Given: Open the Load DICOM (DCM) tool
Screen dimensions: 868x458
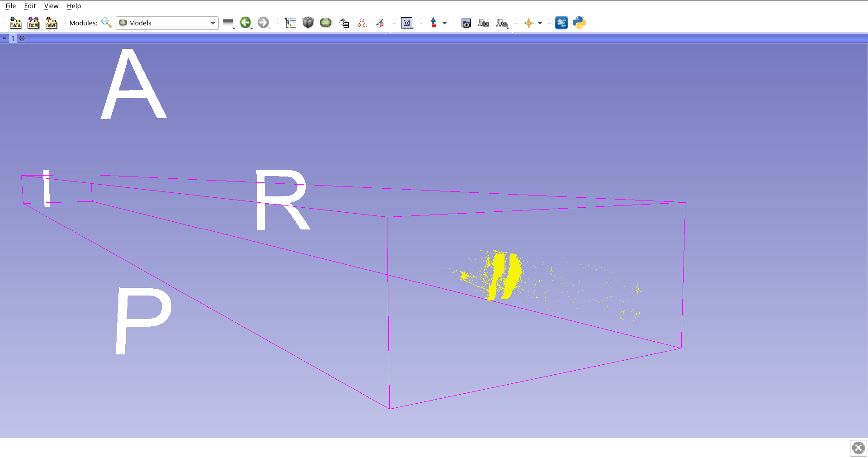Looking at the screenshot, I should [33, 23].
